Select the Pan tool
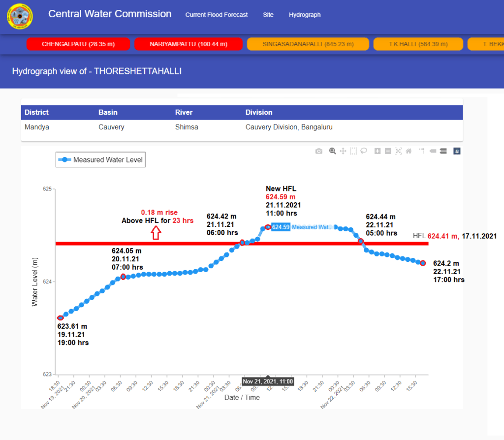The image size is (504, 440). click(x=343, y=151)
